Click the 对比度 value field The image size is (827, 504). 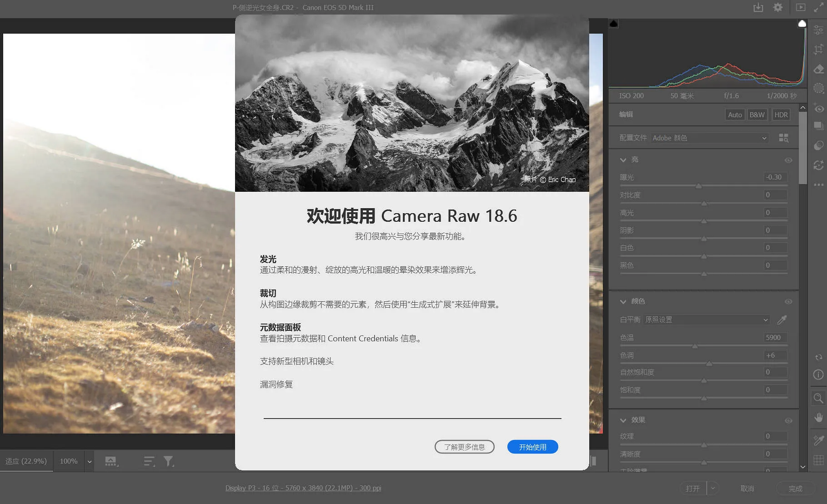pyautogui.click(x=775, y=195)
